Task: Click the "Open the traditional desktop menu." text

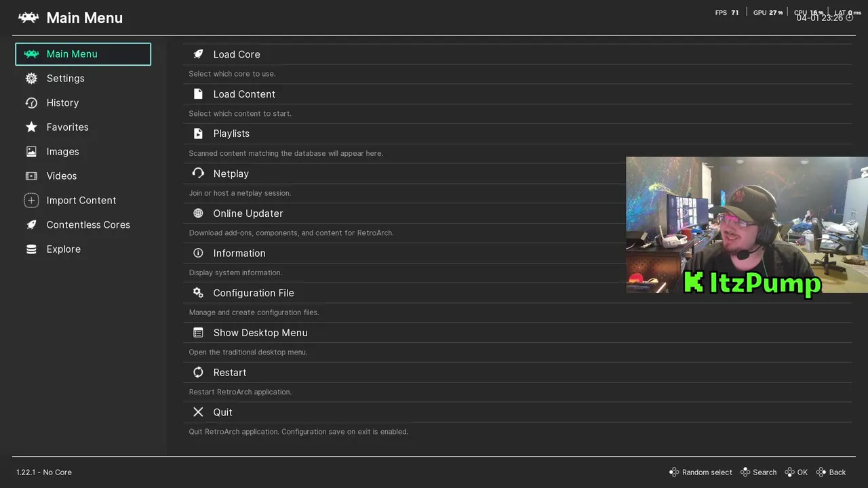Action: (248, 352)
